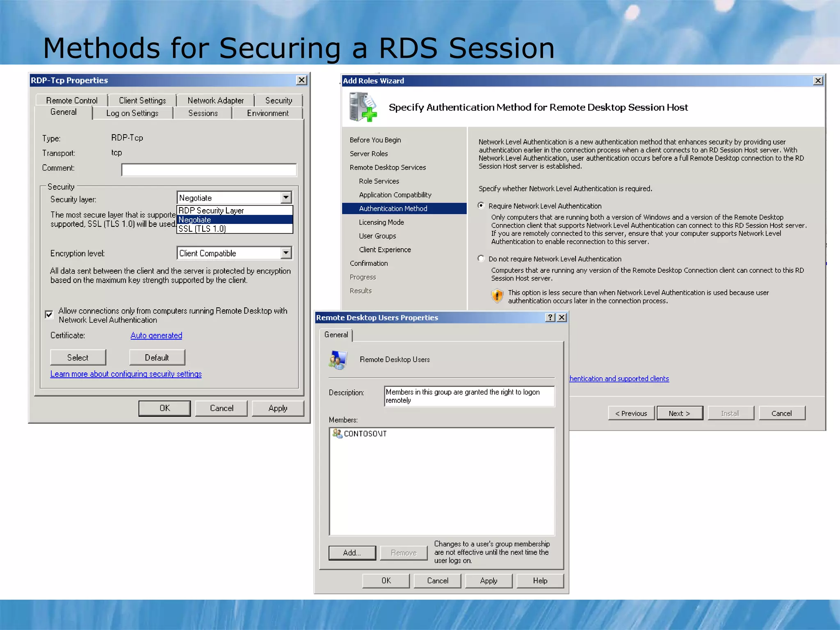Screen dimensions: 840x630
Task: Open the Encryption level dropdown
Action: click(286, 253)
